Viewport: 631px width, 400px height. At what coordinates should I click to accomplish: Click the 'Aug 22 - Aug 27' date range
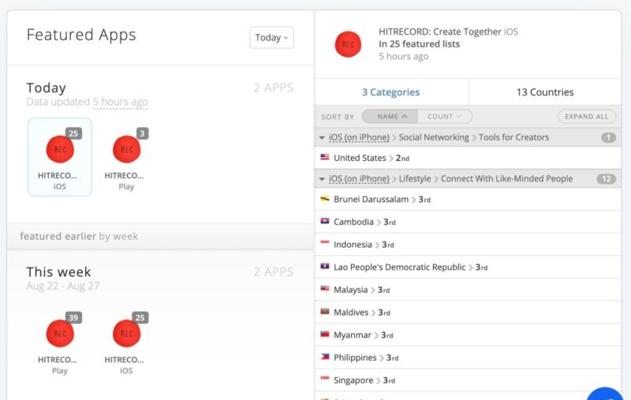[63, 286]
